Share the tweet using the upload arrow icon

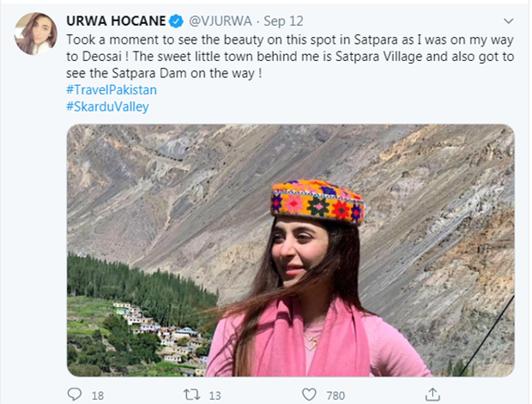tap(432, 395)
